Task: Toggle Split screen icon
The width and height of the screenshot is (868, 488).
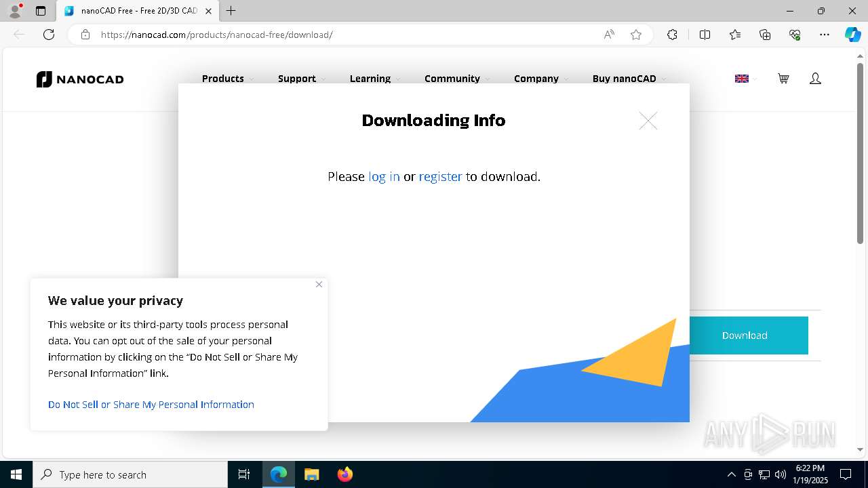Action: [705, 35]
